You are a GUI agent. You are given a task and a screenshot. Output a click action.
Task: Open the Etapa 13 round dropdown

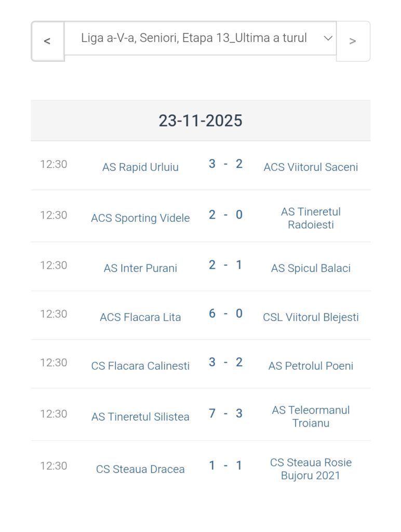pyautogui.click(x=200, y=38)
